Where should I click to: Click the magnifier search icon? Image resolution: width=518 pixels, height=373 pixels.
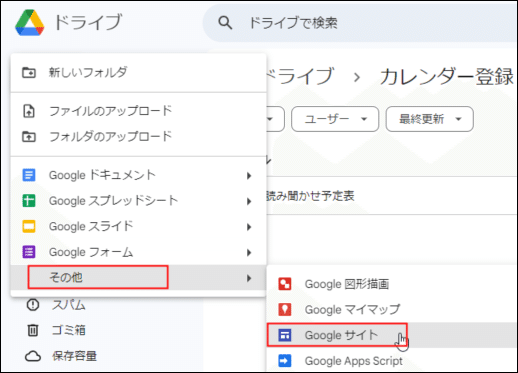coord(225,23)
